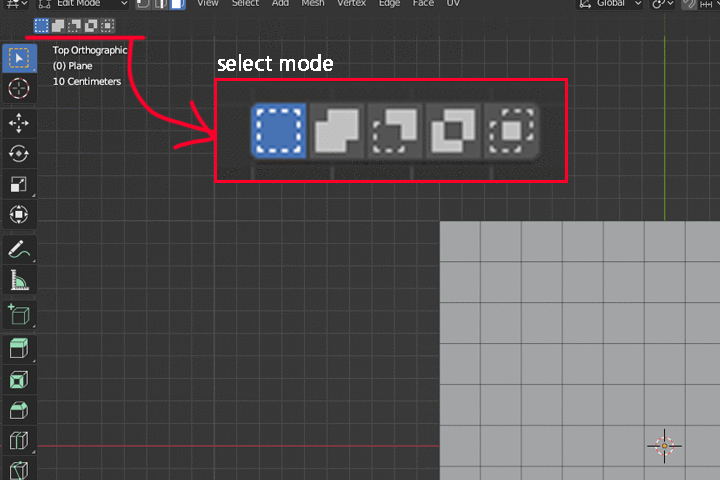720x480 pixels.
Task: Open the Vertex menu
Action: tap(351, 3)
